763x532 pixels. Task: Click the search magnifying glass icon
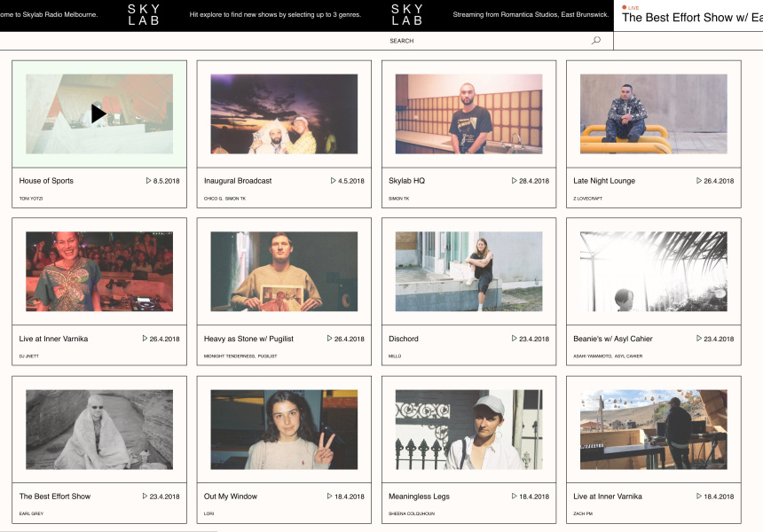pyautogui.click(x=596, y=41)
